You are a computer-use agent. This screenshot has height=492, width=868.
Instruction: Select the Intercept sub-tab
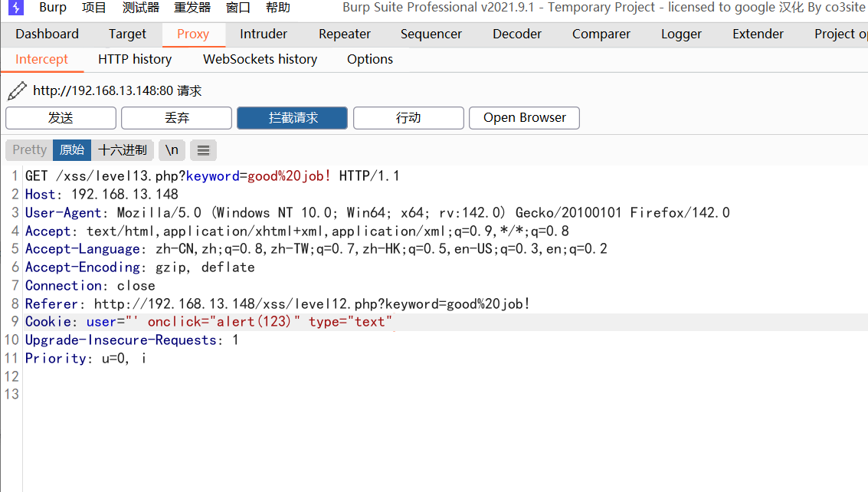click(x=41, y=59)
